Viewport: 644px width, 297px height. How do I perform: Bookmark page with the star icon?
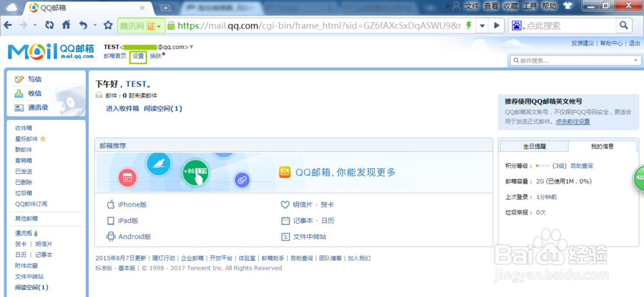click(108, 25)
